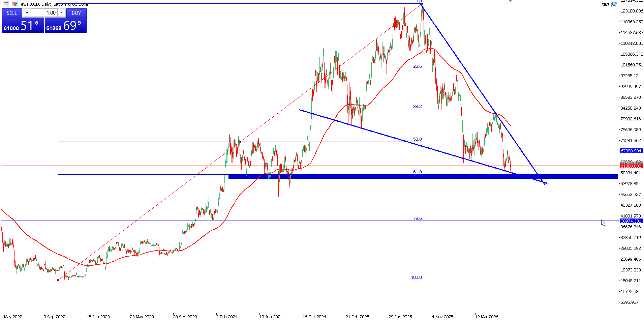Select the 61.8 Fibonacci level label
Screen dimensions: 644x320
pyautogui.click(x=417, y=172)
